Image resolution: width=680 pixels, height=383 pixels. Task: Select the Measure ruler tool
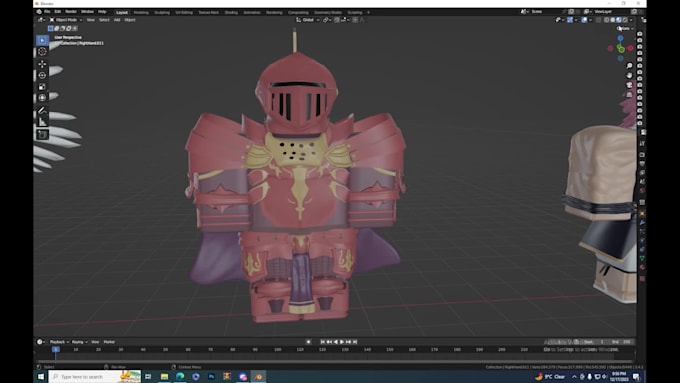[42, 122]
